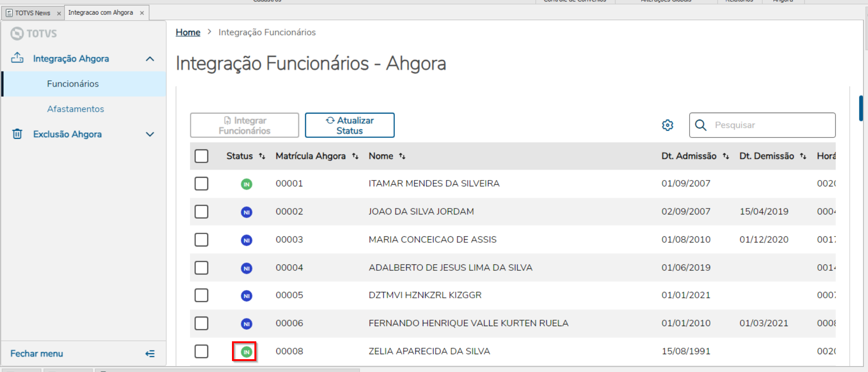868x372 pixels.
Task: Click the collapse menu arrow icon
Action: tap(150, 354)
